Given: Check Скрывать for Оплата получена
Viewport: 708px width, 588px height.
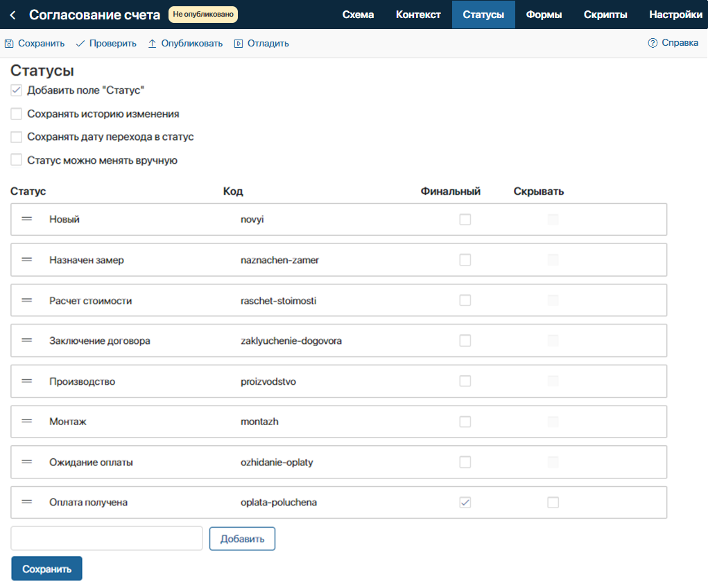Looking at the screenshot, I should [553, 503].
